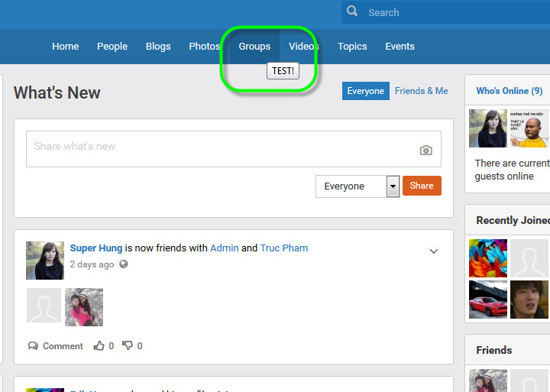Expand the post options chevron
Image resolution: width=550 pixels, height=392 pixels.
tap(434, 251)
